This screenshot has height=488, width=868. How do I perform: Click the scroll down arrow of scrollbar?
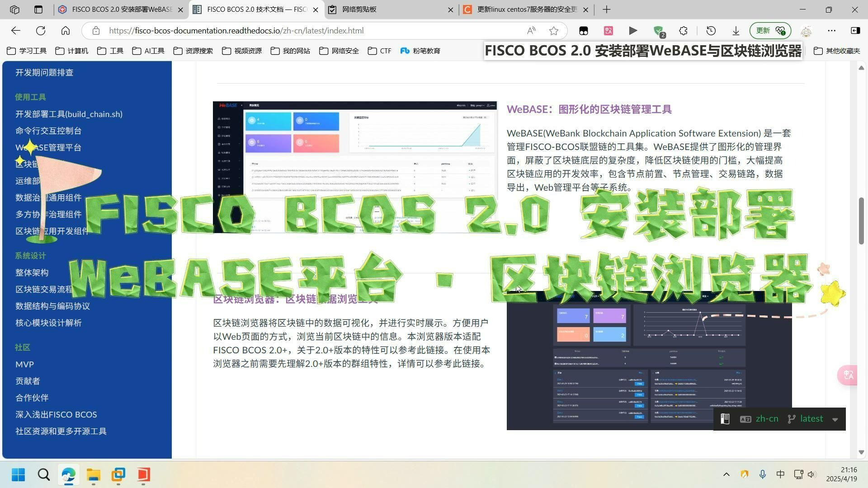[x=861, y=452]
